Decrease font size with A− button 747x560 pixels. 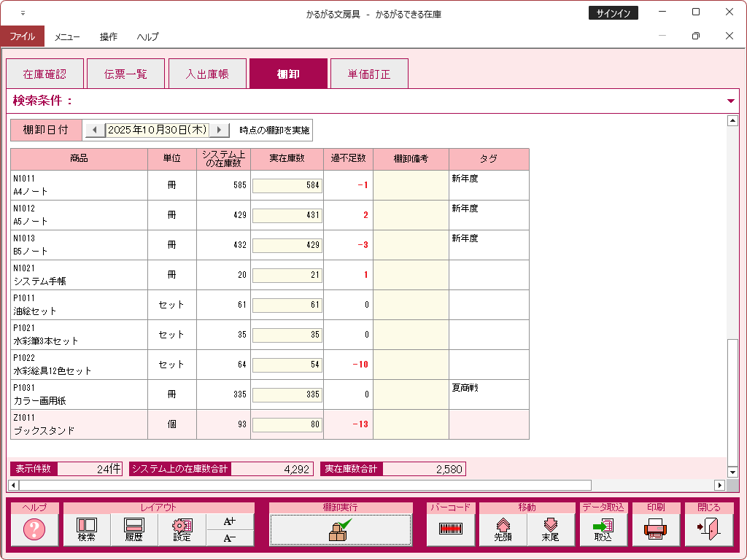click(230, 538)
